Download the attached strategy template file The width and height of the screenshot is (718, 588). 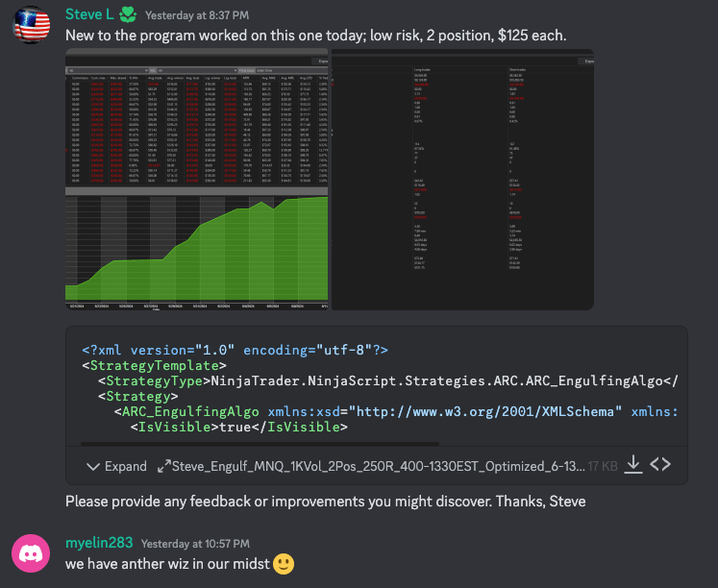pyautogui.click(x=632, y=465)
